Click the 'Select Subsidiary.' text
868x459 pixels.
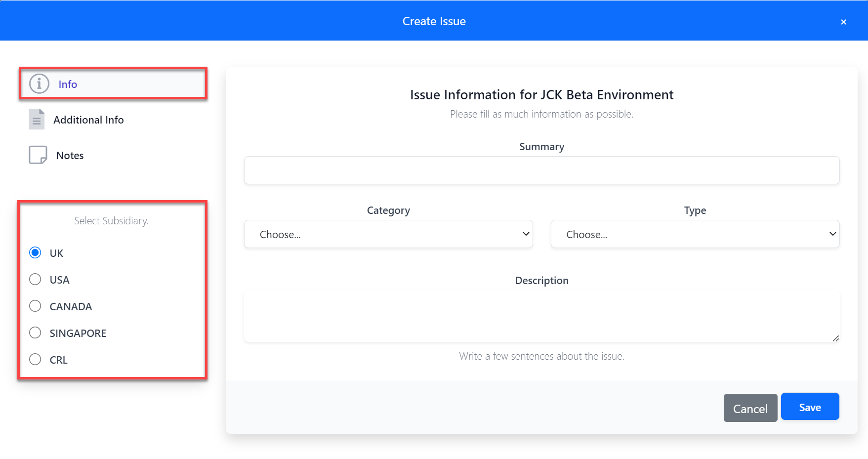(111, 221)
